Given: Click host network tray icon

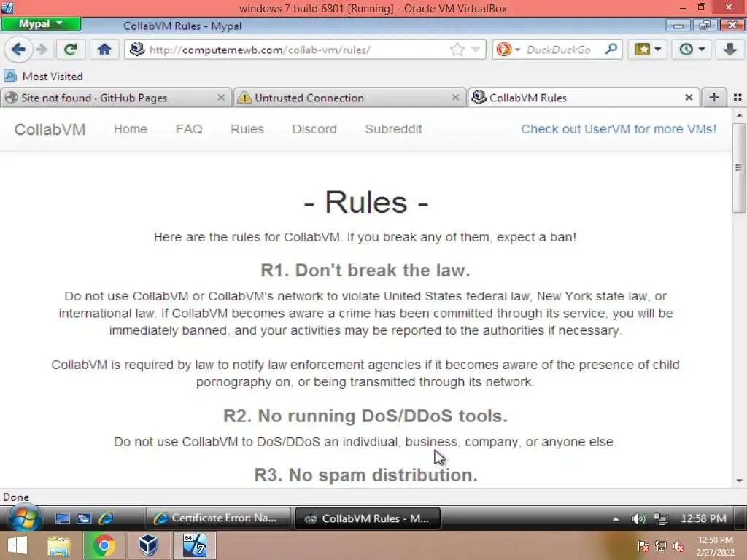Looking at the screenshot, I should [661, 546].
